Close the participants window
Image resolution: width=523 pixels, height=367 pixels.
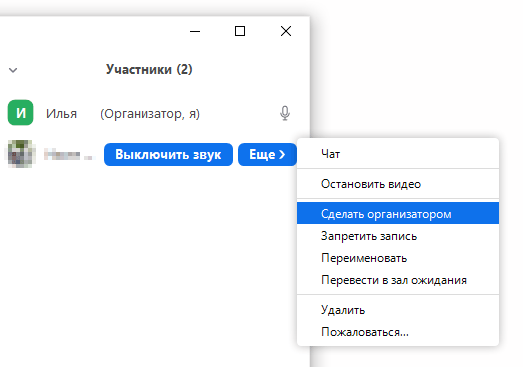coord(286,31)
